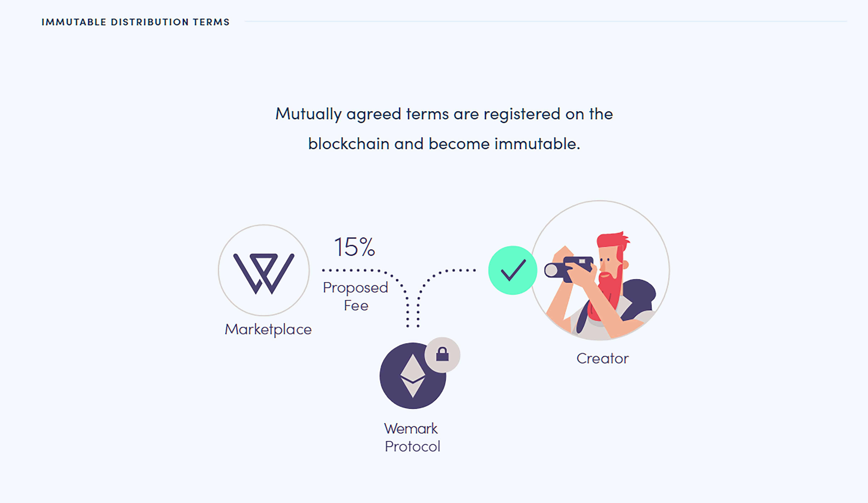Click the Mutually agreed terms headline
This screenshot has width=868, height=503.
(x=444, y=129)
